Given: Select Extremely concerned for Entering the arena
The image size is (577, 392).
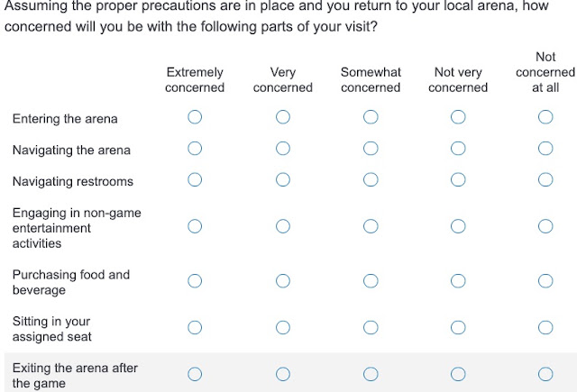Looking at the screenshot, I should point(195,117).
